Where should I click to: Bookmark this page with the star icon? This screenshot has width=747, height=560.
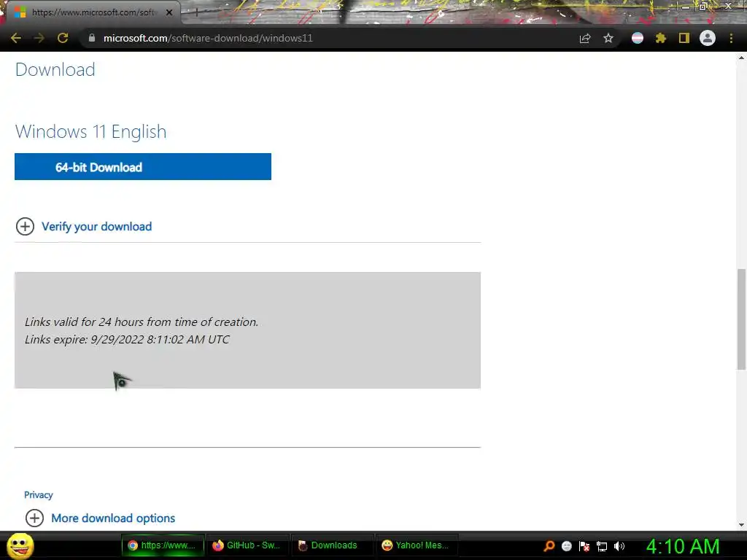(x=608, y=38)
